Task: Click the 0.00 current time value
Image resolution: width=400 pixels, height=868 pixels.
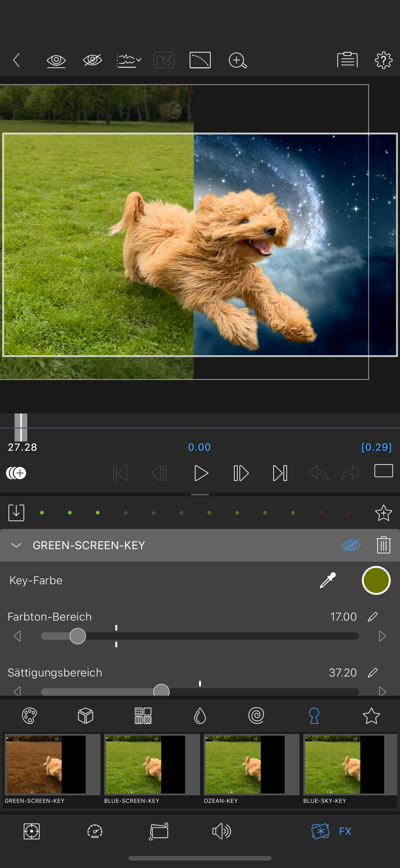Action: click(199, 447)
